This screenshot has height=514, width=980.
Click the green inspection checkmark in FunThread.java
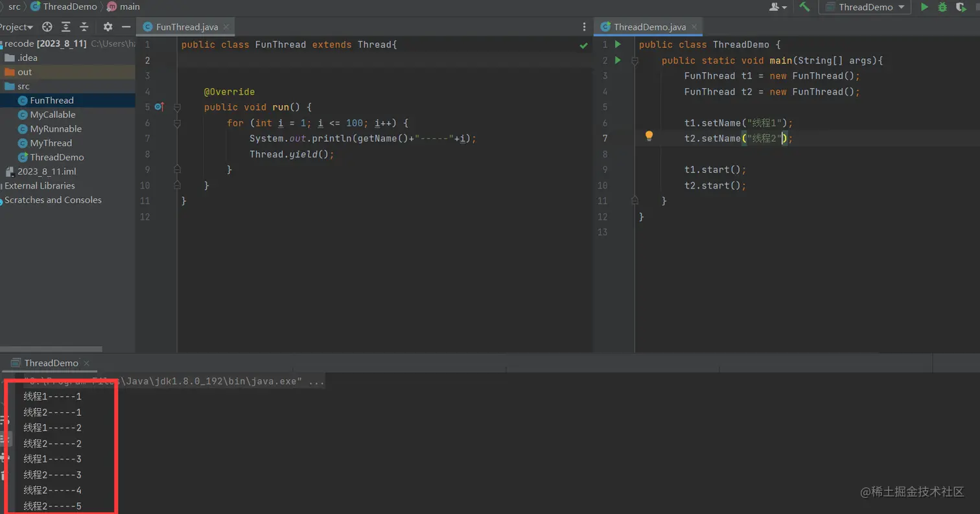click(583, 45)
